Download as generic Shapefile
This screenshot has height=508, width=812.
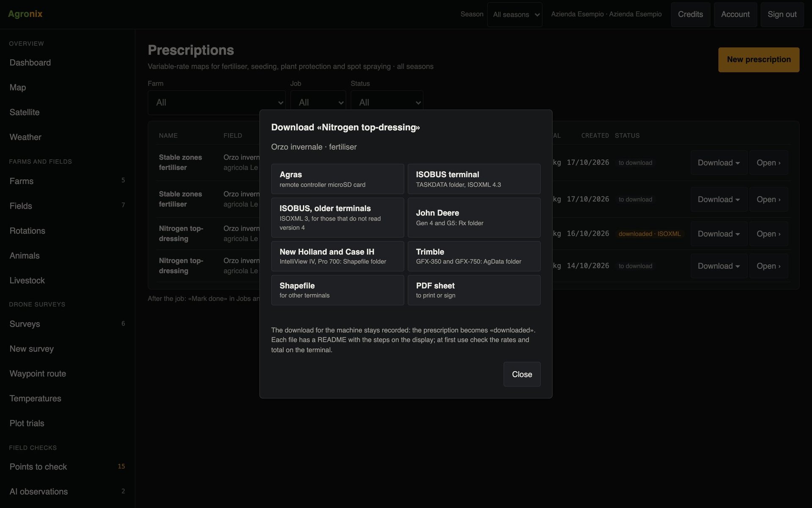337,290
